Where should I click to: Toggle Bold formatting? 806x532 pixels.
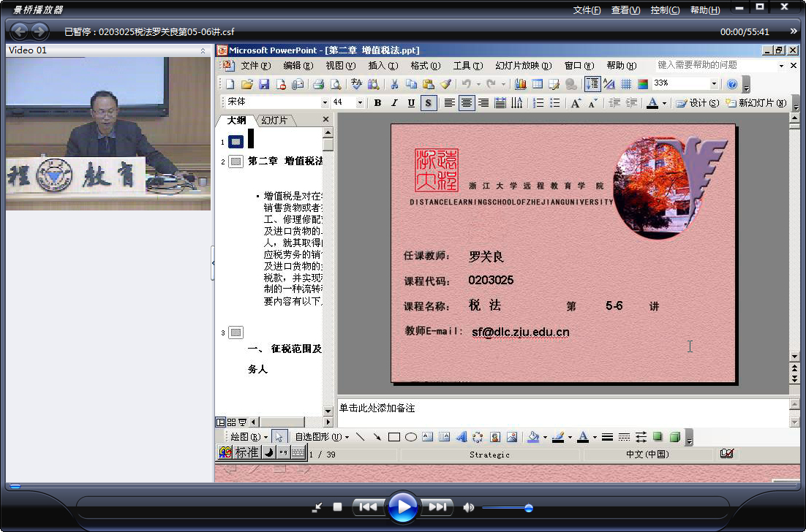pyautogui.click(x=378, y=103)
